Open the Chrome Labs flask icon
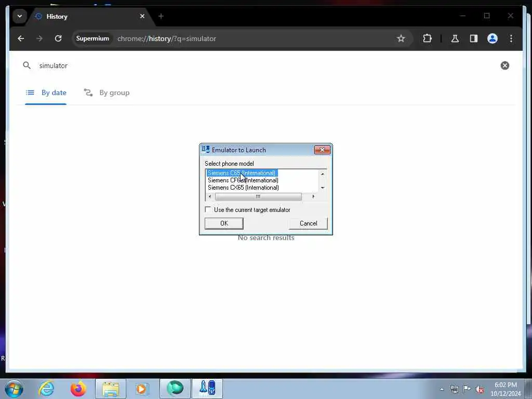 [455, 38]
